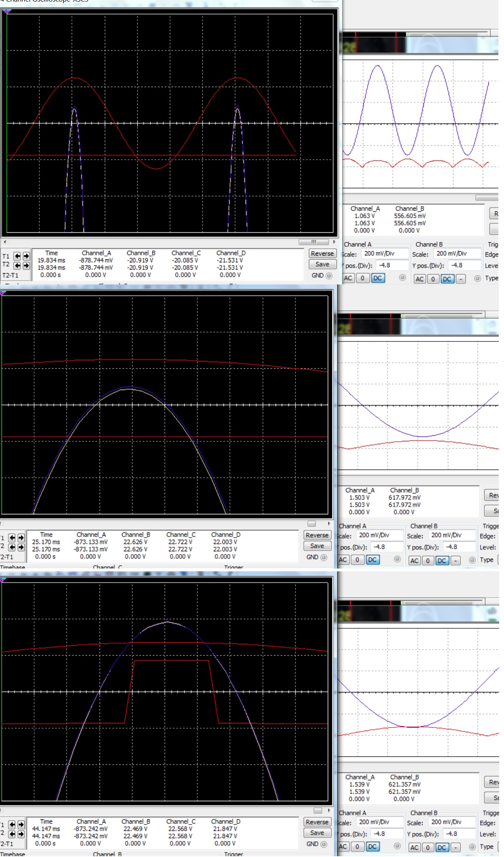Select T1 cursor marker atop 19.834 ms display
Screen dimensions: 504x857
point(7,12)
